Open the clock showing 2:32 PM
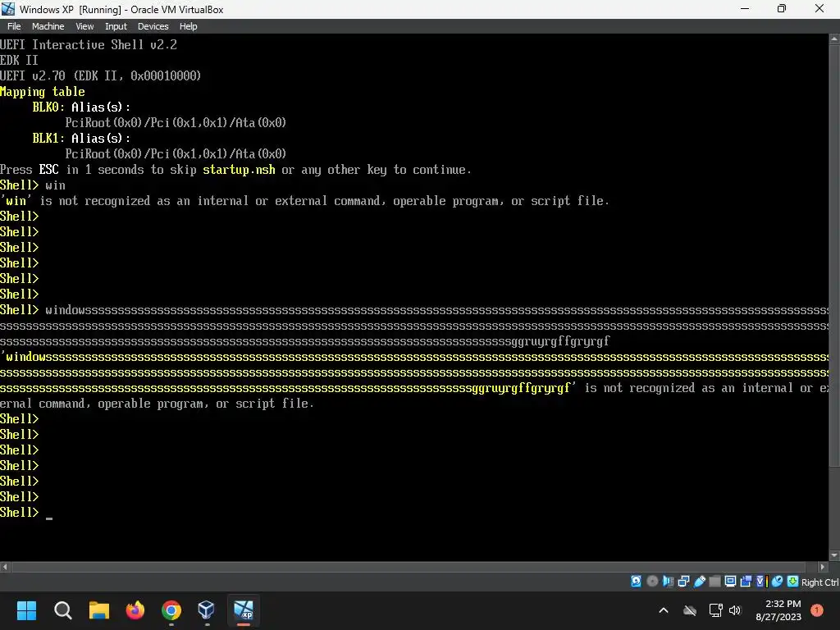This screenshot has height=630, width=840. 778,610
